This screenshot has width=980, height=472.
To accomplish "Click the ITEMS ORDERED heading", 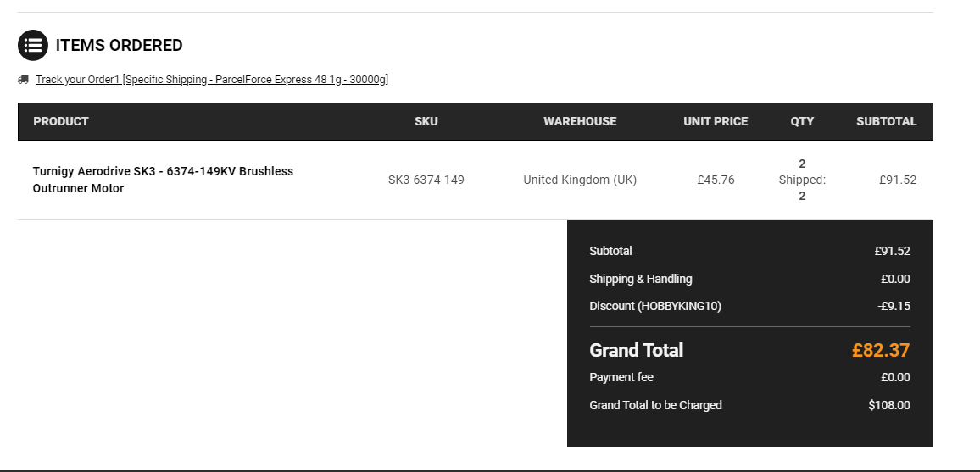I will (x=120, y=45).
